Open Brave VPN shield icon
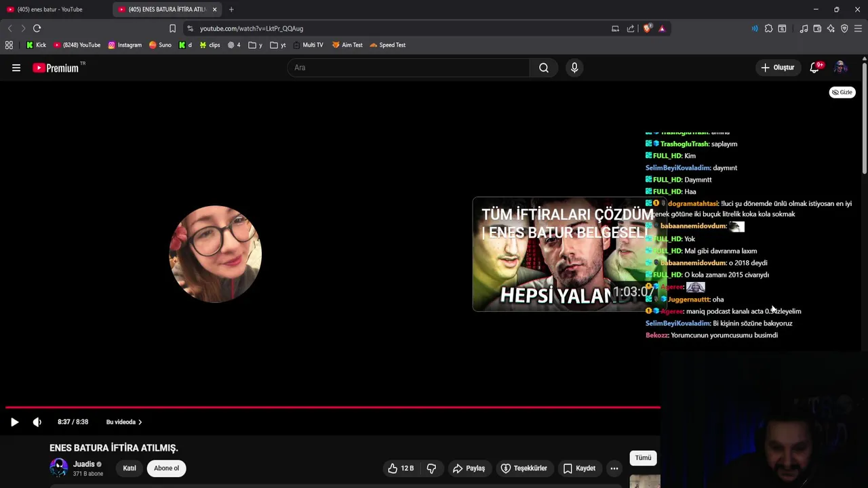The width and height of the screenshot is (868, 488). pyautogui.click(x=844, y=28)
